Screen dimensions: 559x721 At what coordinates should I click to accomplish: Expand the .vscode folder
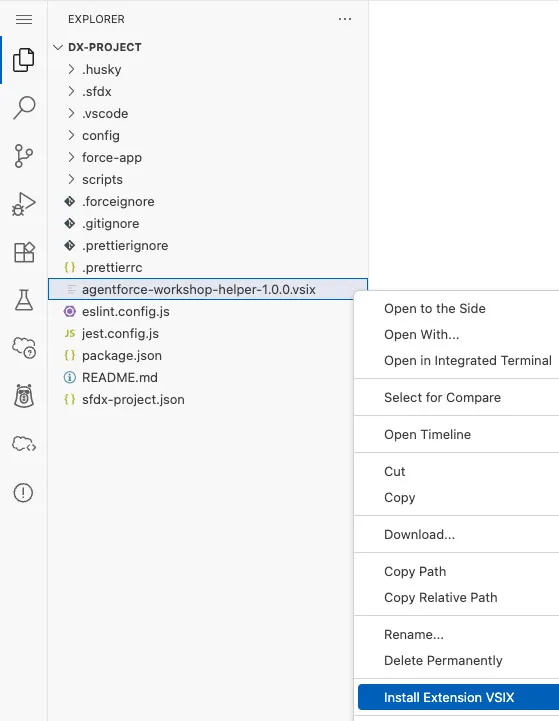click(x=71, y=113)
